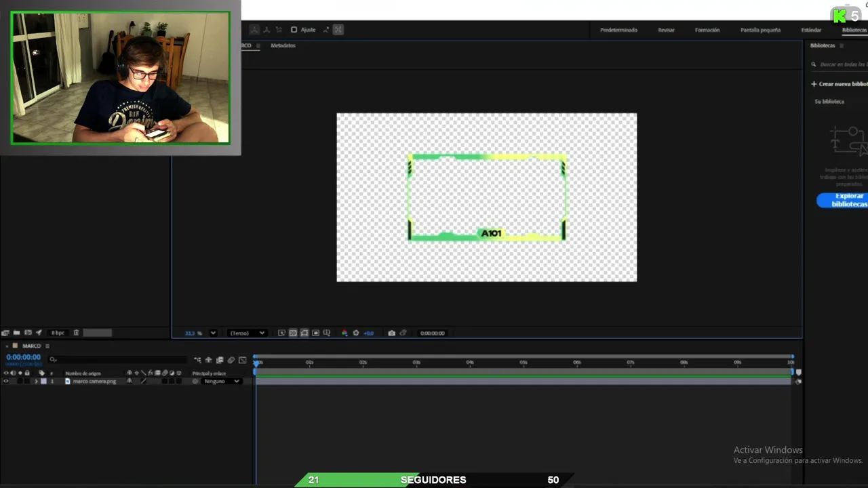Image resolution: width=868 pixels, height=488 pixels.
Task: Click the Nombre de origen column header
Action: coord(83,373)
